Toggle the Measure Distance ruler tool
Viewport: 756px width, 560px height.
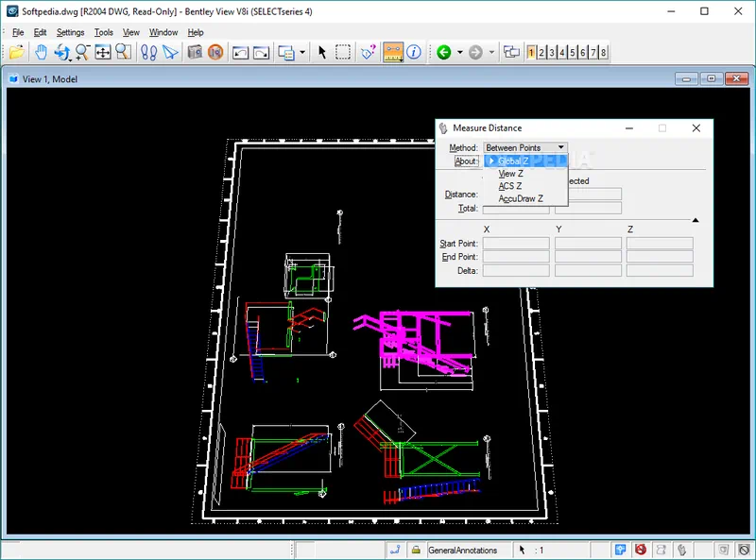click(393, 52)
